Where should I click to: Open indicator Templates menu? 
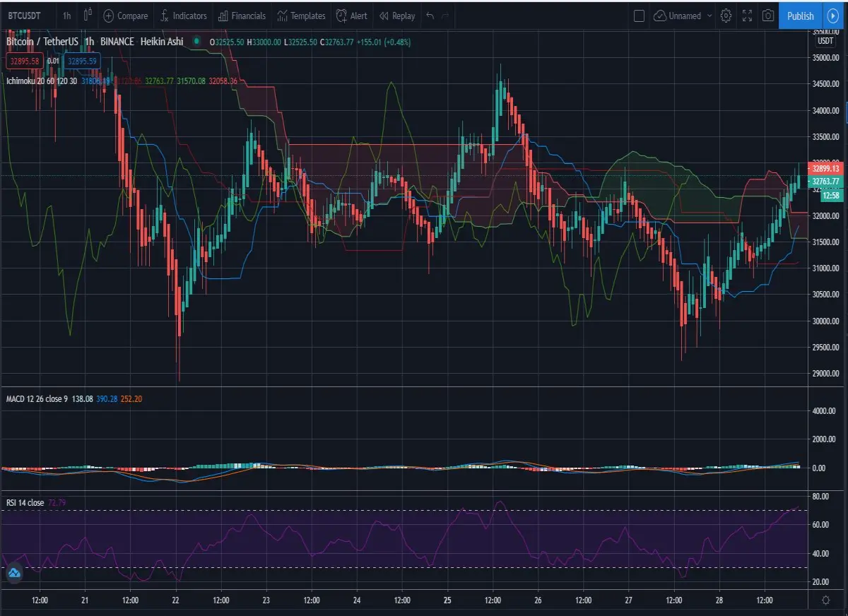coord(301,16)
